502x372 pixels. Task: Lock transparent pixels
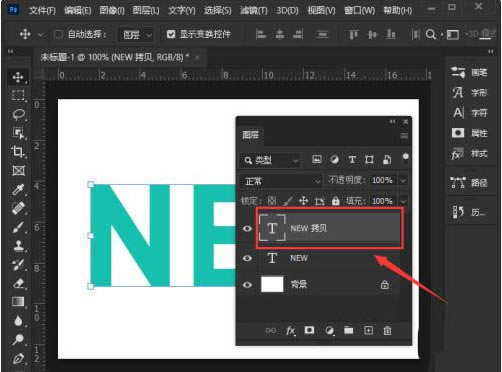pos(272,200)
